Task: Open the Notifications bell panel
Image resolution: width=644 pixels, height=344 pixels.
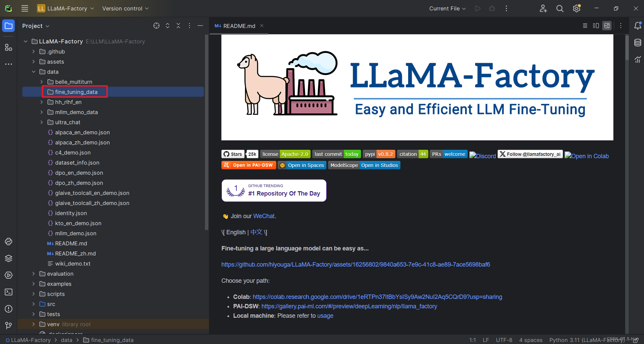Action: pos(638,26)
